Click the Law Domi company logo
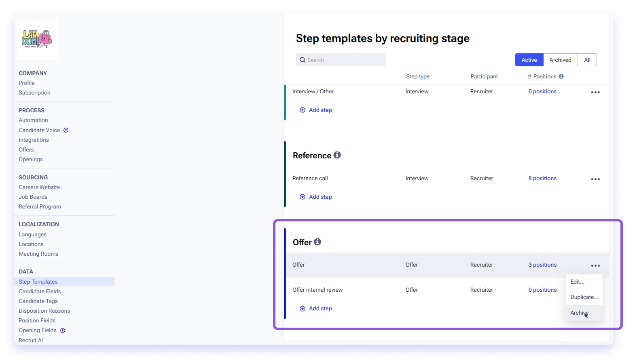 coord(37,40)
